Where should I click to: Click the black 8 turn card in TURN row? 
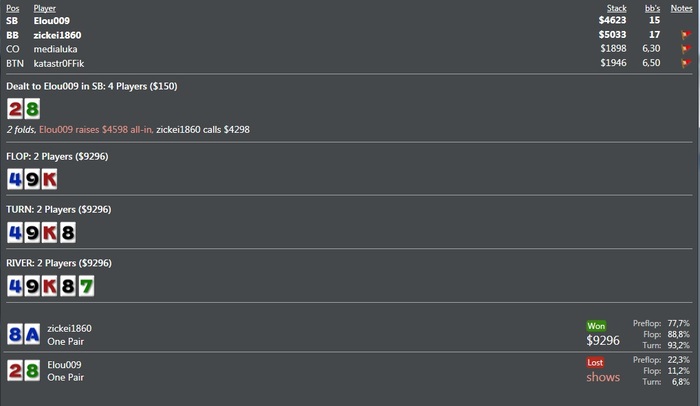click(x=68, y=233)
